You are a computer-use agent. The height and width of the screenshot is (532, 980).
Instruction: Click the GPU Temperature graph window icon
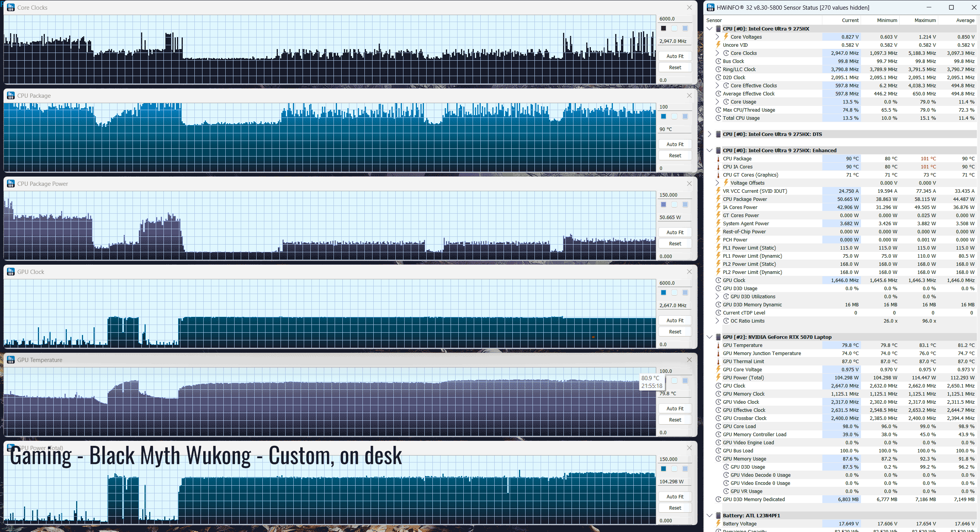pyautogui.click(x=11, y=360)
